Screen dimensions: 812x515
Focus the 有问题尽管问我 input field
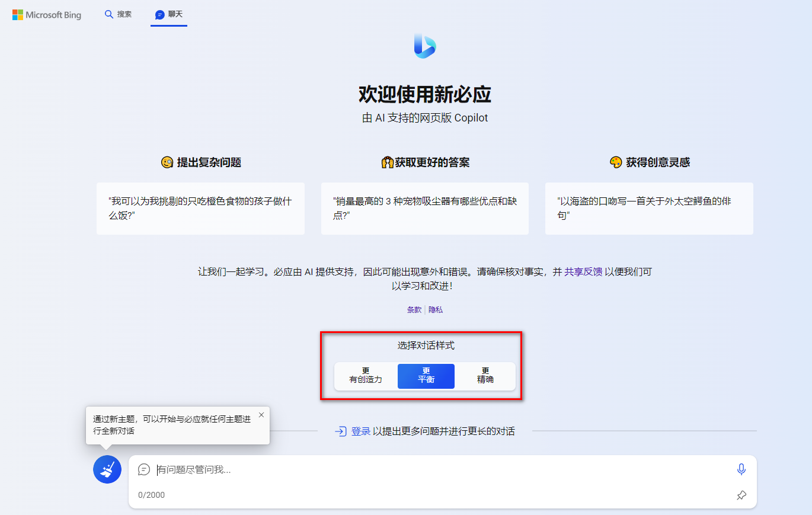point(442,469)
